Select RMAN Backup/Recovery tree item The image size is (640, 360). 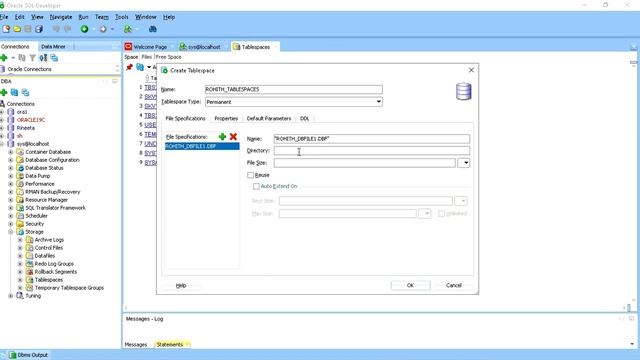(53, 192)
